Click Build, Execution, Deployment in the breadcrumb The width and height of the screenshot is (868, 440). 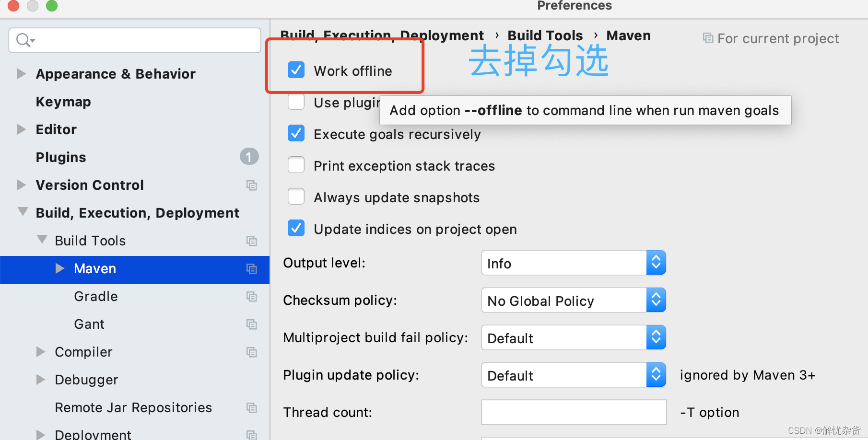coord(382,35)
